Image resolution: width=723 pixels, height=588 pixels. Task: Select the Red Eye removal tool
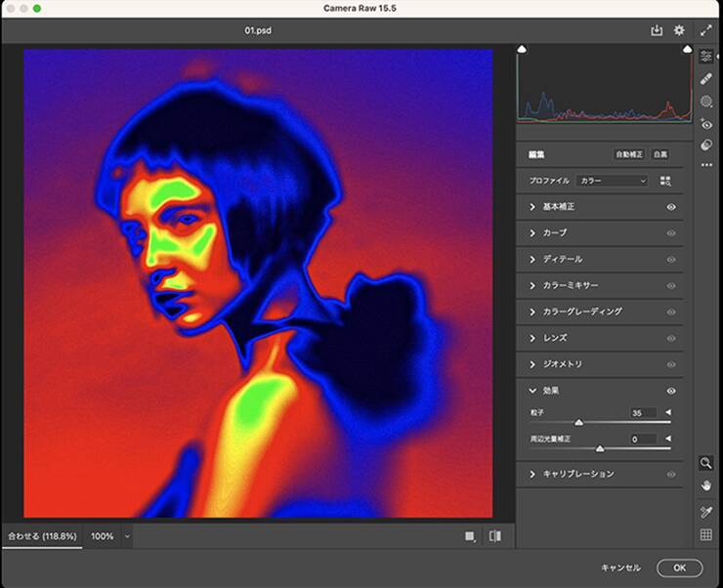point(706,124)
